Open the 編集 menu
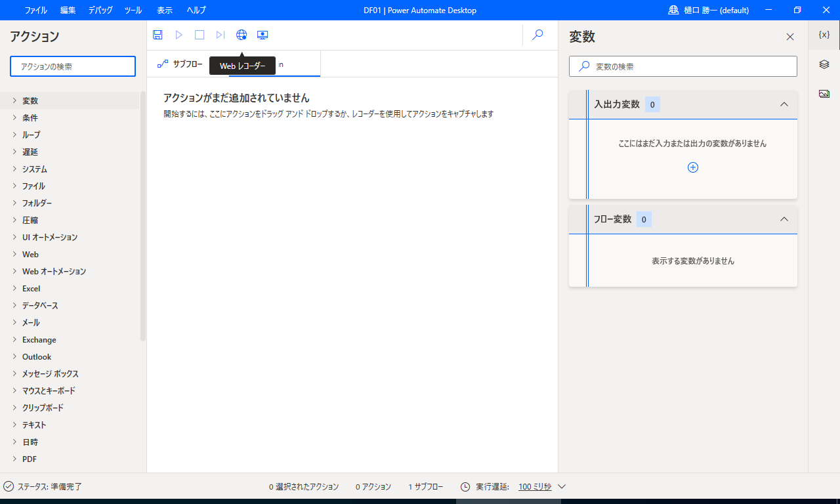840x504 pixels. [x=68, y=10]
